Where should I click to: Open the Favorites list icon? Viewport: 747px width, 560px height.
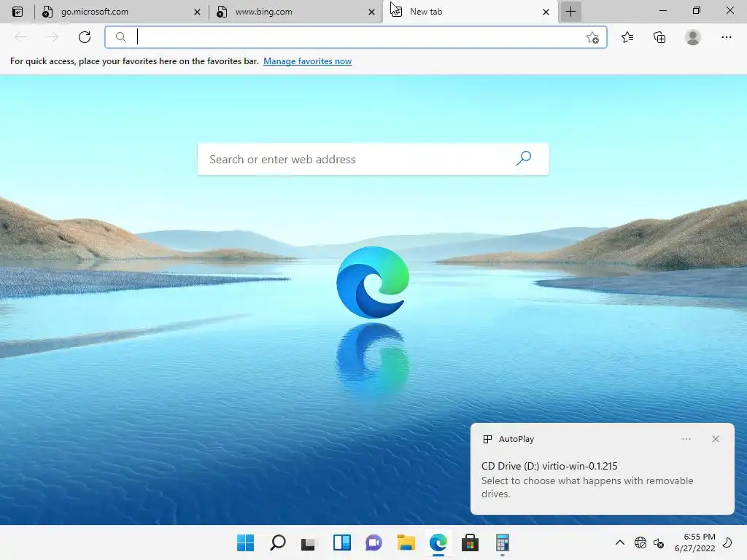click(627, 37)
